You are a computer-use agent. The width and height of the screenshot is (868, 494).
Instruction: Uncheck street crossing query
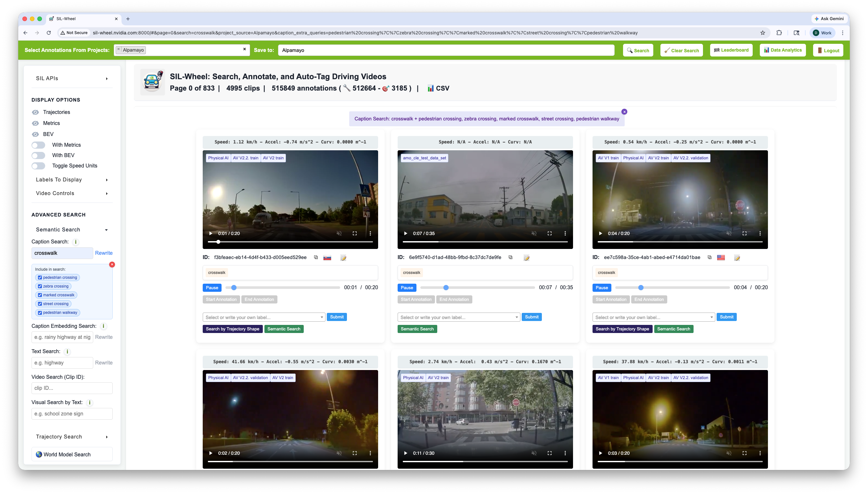[40, 304]
